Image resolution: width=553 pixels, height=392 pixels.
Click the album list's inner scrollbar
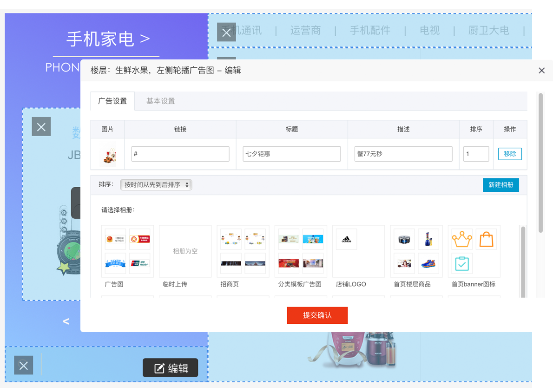[x=523, y=261]
